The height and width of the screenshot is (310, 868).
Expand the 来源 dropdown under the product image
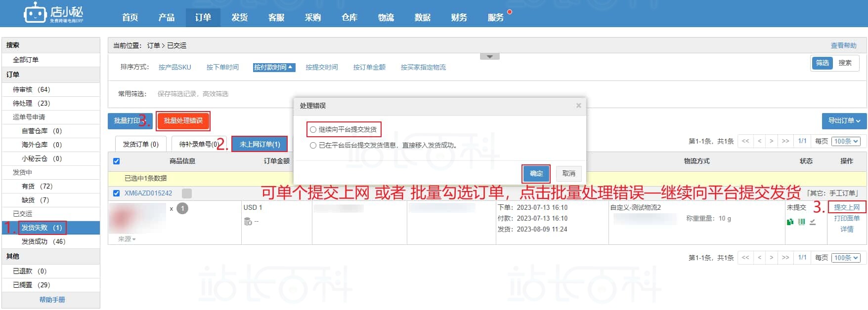tap(127, 239)
